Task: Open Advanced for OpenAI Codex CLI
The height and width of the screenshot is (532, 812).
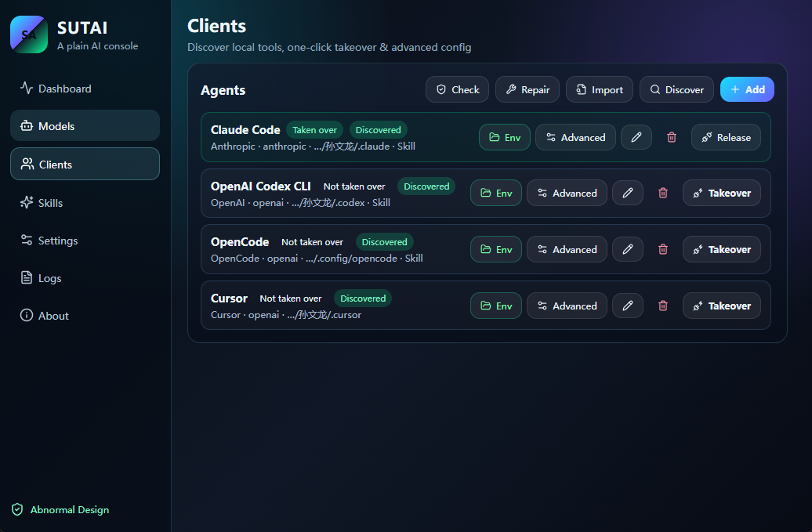Action: click(x=567, y=193)
